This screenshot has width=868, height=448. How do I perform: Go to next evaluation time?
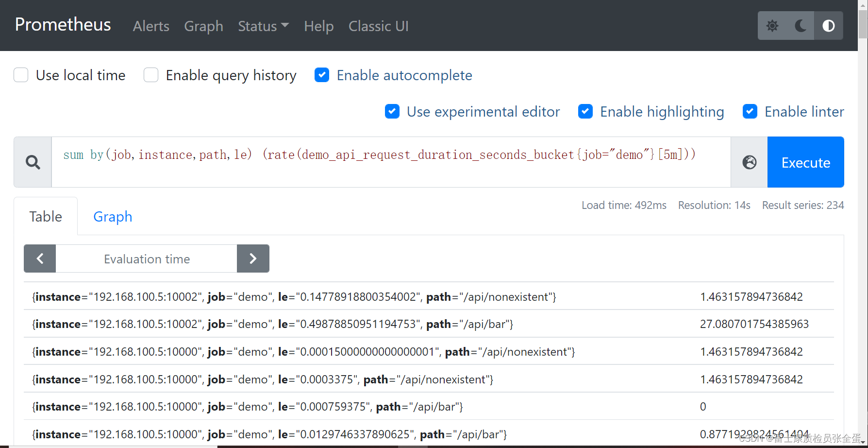tap(253, 258)
